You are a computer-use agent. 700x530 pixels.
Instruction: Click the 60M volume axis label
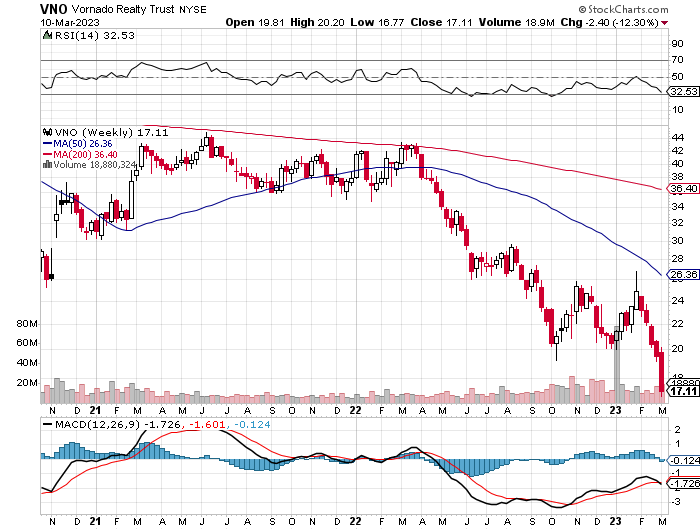[x=27, y=343]
